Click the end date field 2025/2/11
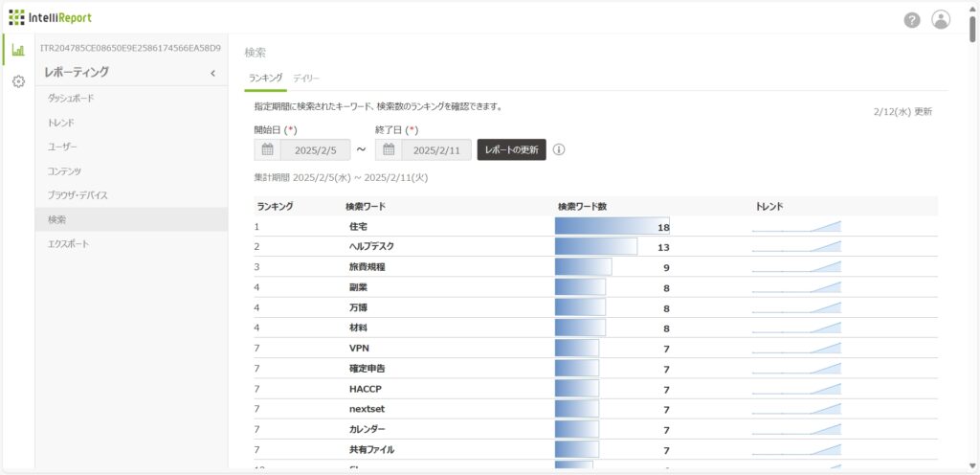This screenshot has height=475, width=980. [436, 150]
